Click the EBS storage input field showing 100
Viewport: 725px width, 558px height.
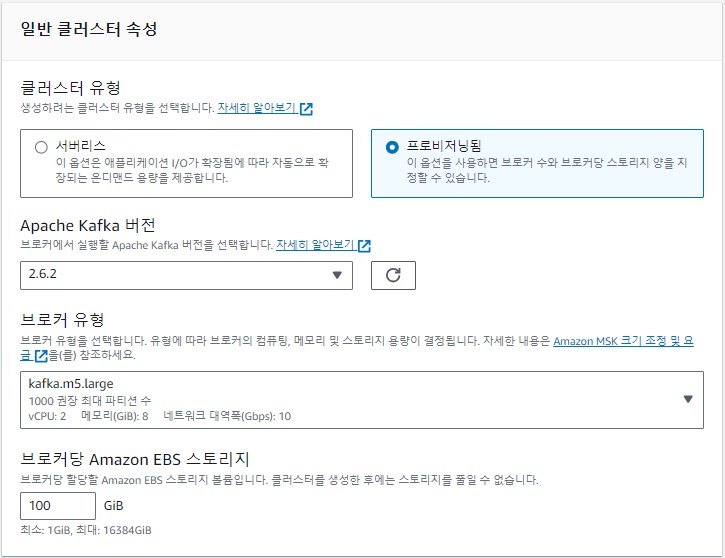click(x=58, y=506)
